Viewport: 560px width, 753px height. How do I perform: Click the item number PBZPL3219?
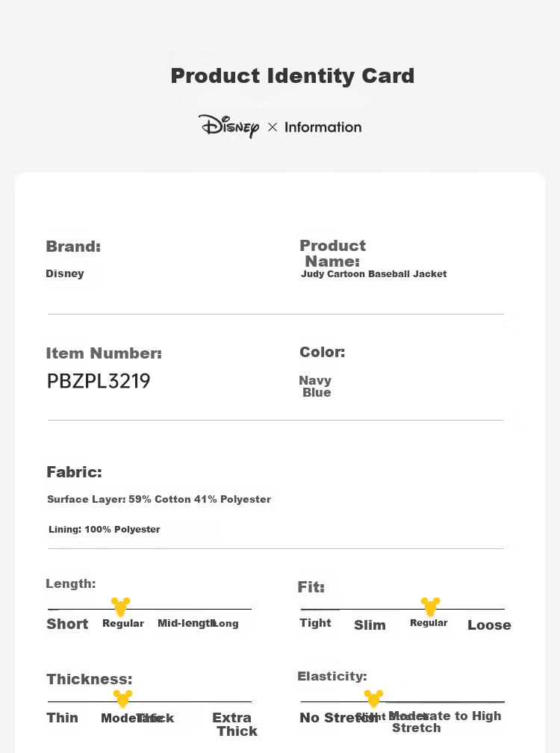pos(99,381)
